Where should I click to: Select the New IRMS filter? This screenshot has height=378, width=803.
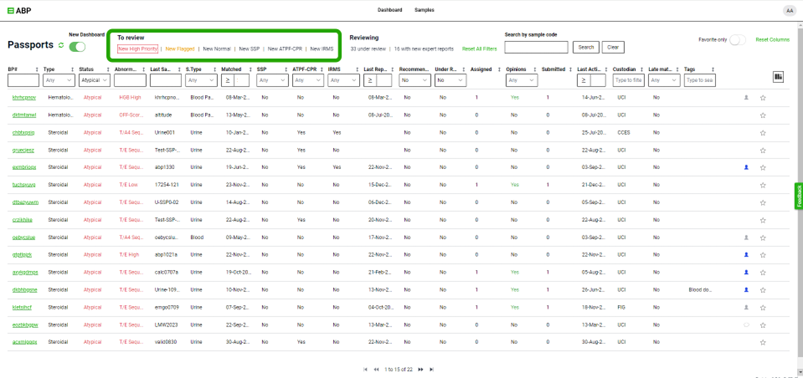click(x=322, y=49)
